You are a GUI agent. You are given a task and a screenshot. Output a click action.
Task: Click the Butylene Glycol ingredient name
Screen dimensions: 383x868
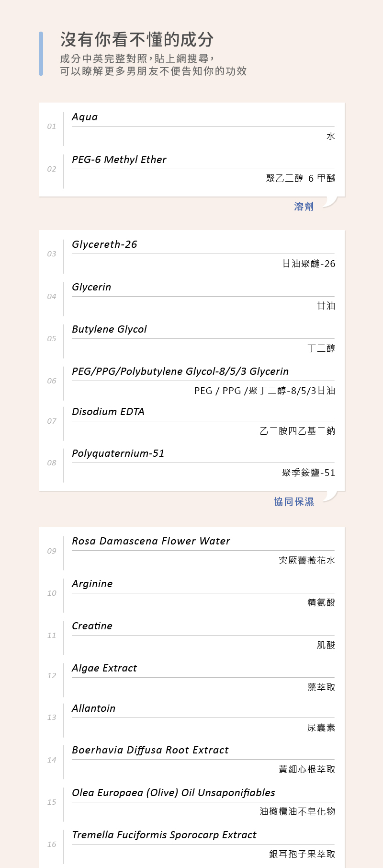tap(109, 329)
